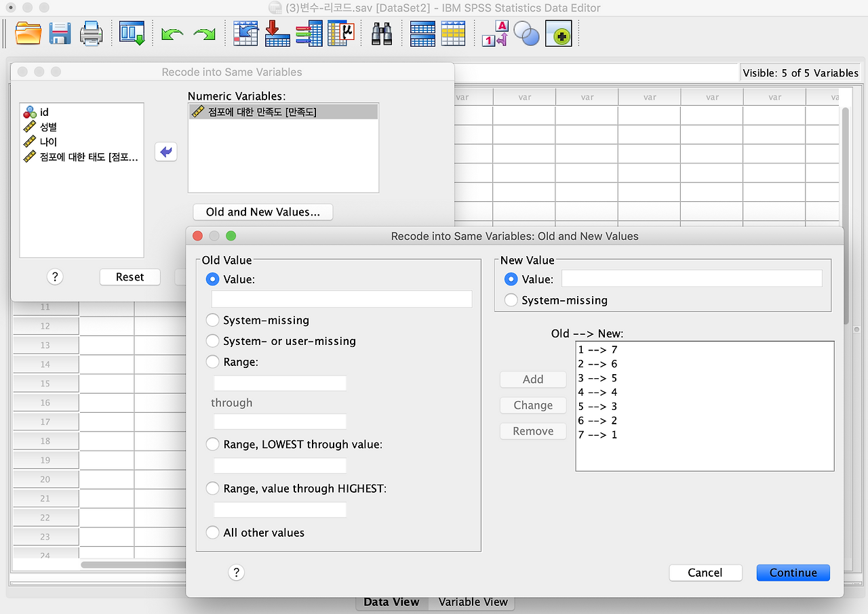
Task: Focus the Range end field below 'through'
Action: (x=280, y=422)
